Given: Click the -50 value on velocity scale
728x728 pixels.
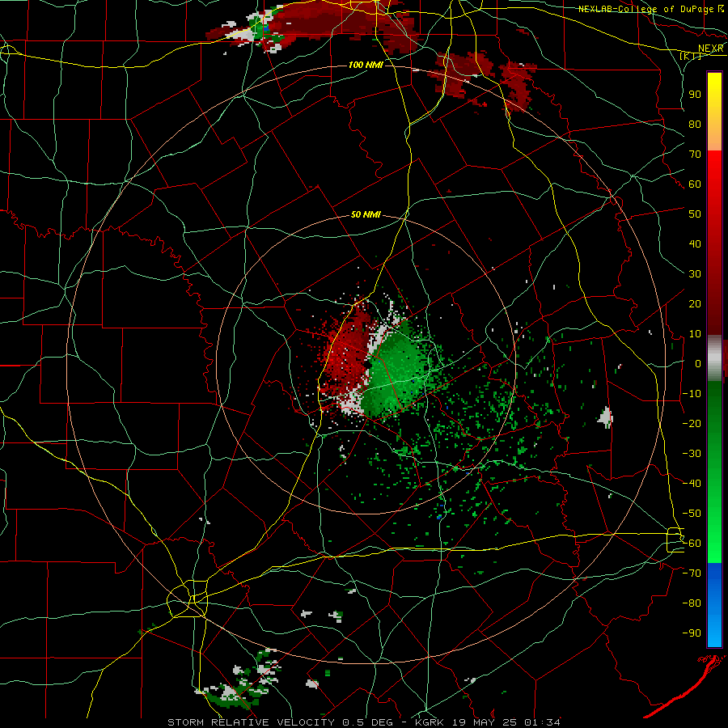Looking at the screenshot, I should 692,514.
